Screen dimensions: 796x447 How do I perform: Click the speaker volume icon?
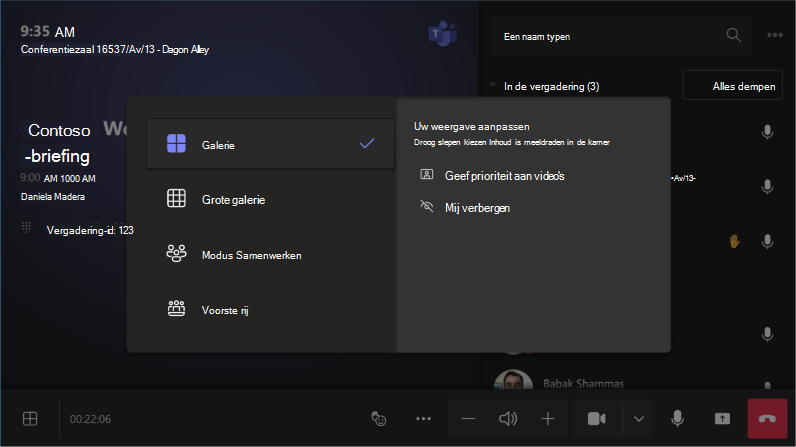point(508,419)
